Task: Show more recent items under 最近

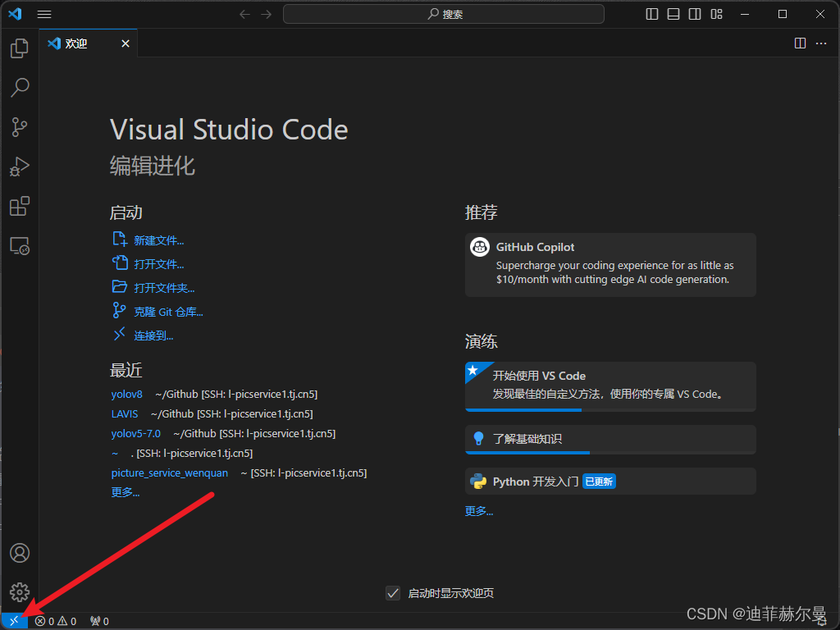Action: [x=126, y=492]
